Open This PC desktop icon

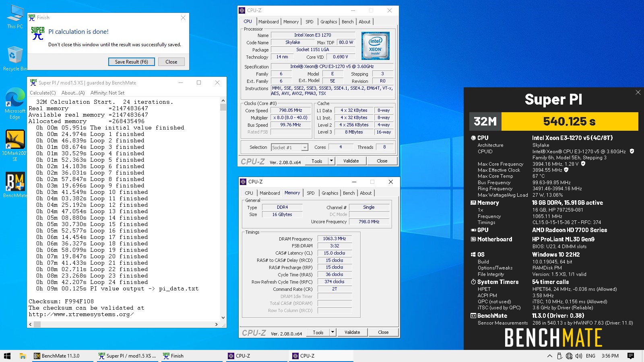pos(15,17)
